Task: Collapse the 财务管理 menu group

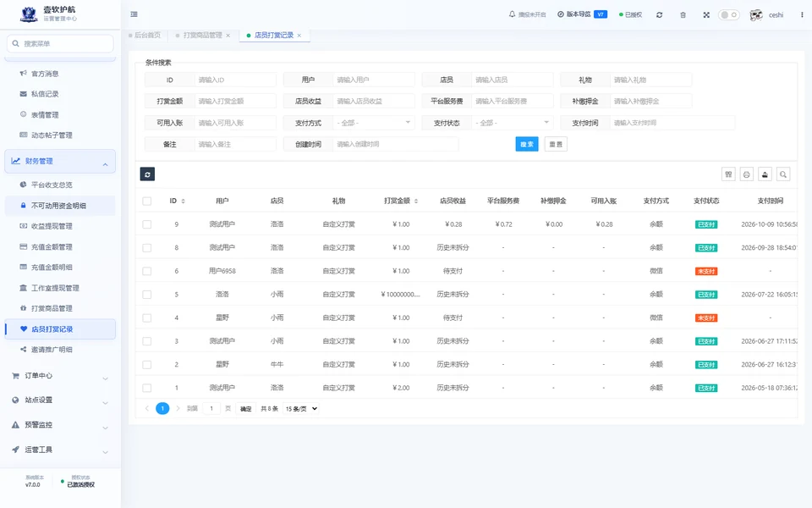Action: 59,161
